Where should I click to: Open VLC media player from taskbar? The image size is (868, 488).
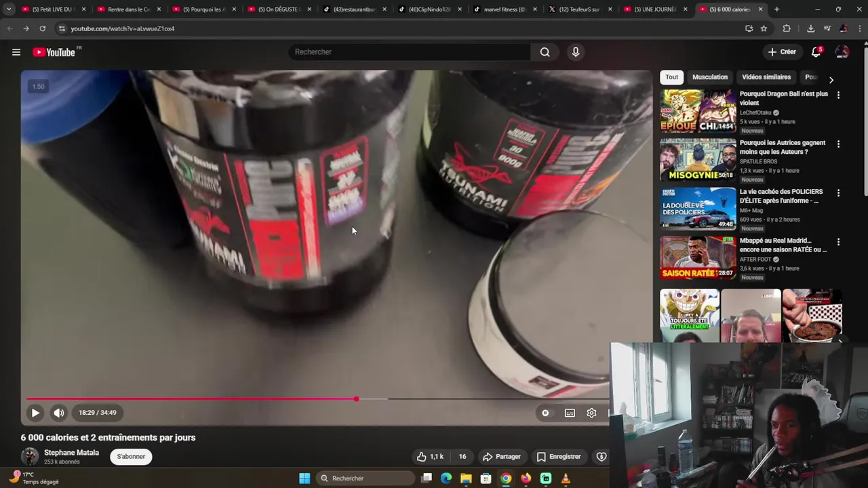(566, 479)
